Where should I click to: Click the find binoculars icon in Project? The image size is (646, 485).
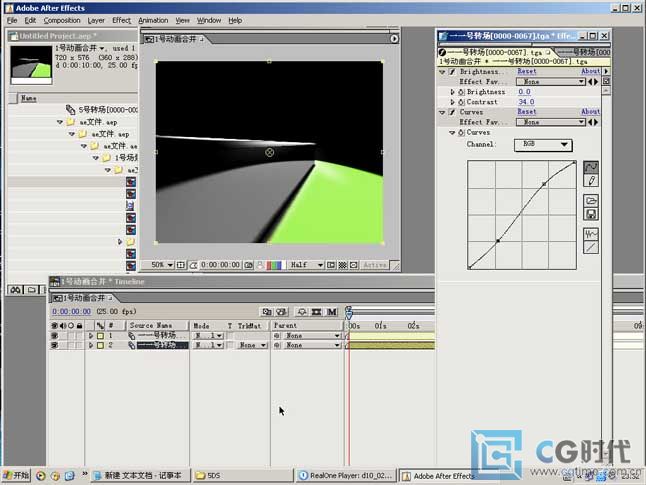pos(16,290)
